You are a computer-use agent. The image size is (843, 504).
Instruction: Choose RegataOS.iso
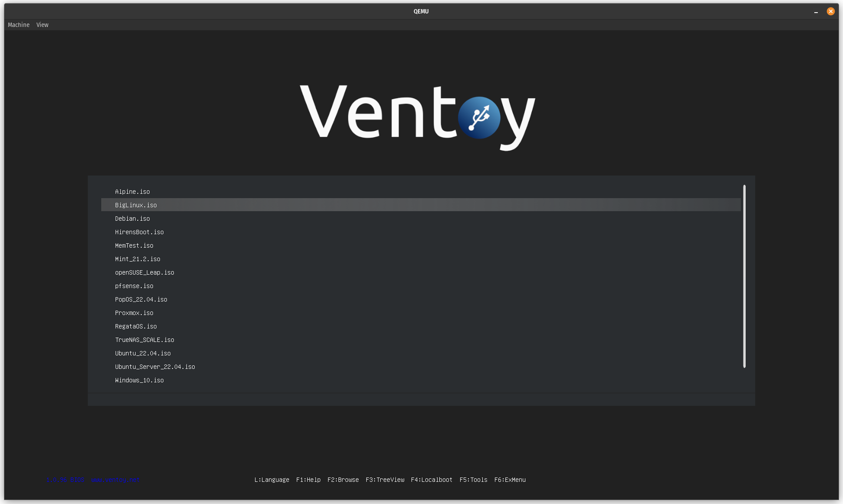click(421, 326)
